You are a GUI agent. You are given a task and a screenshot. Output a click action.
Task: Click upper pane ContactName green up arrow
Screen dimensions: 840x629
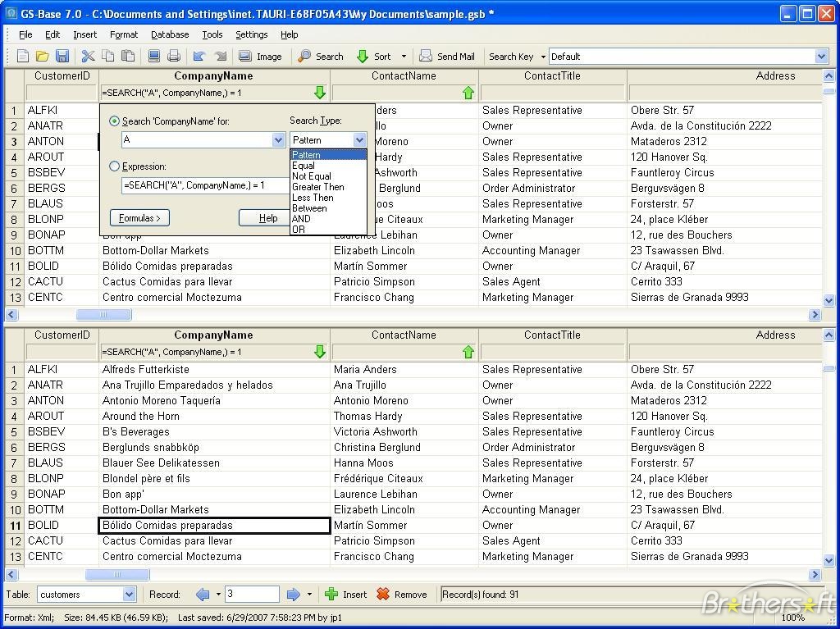pos(468,93)
